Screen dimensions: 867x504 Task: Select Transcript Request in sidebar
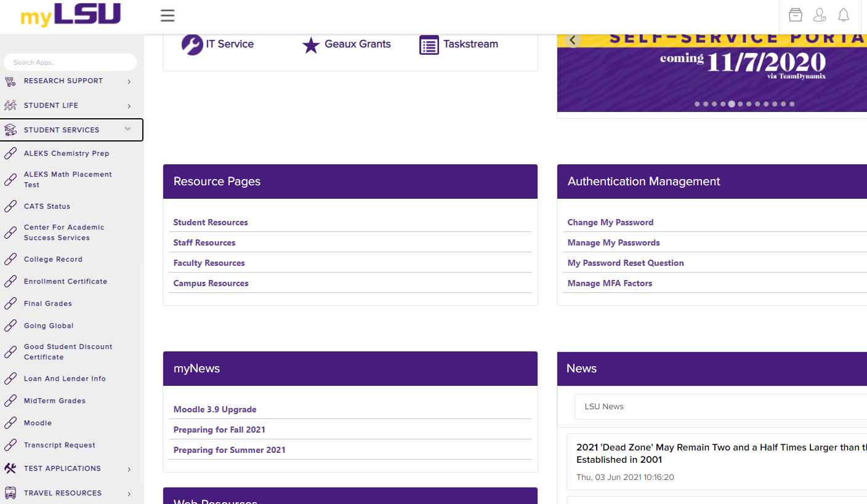click(x=59, y=445)
